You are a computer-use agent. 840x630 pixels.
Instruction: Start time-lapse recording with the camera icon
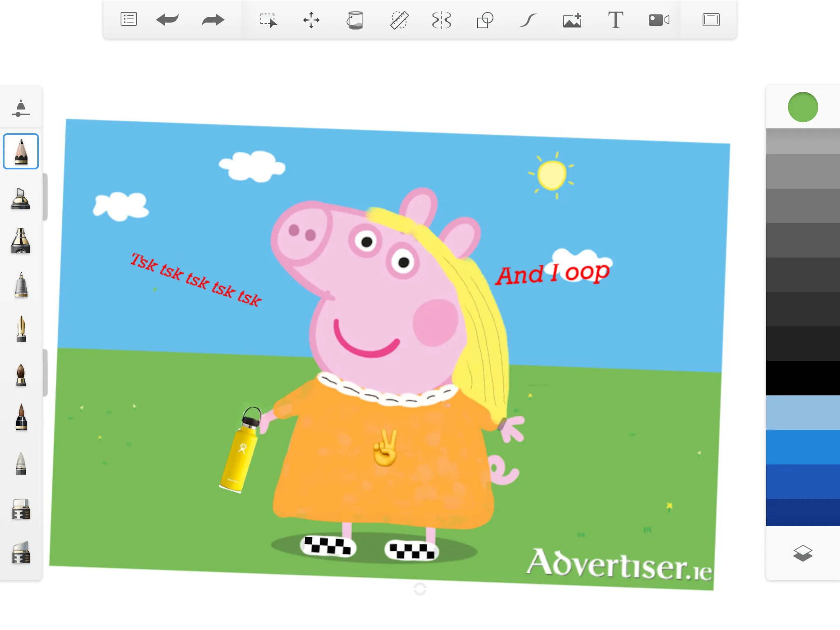point(659,20)
